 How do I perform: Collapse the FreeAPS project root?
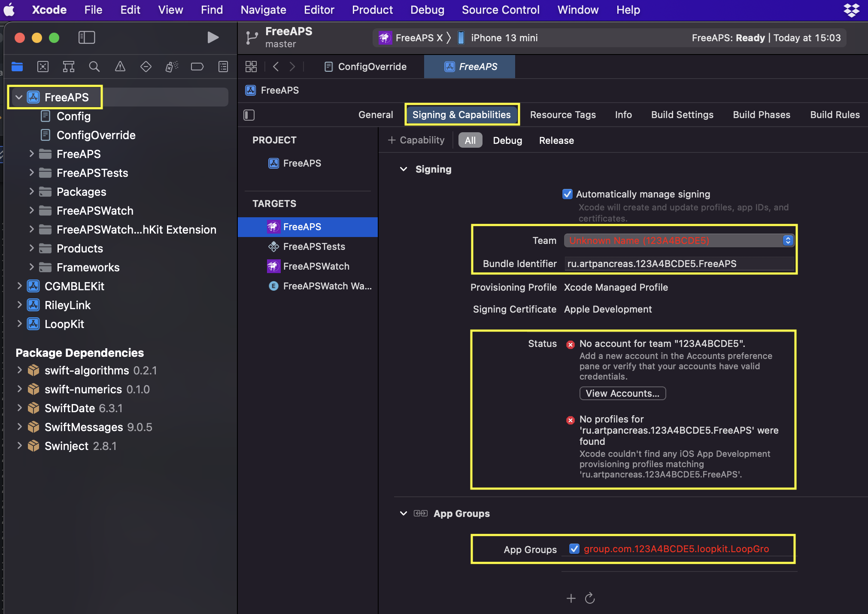pos(19,97)
